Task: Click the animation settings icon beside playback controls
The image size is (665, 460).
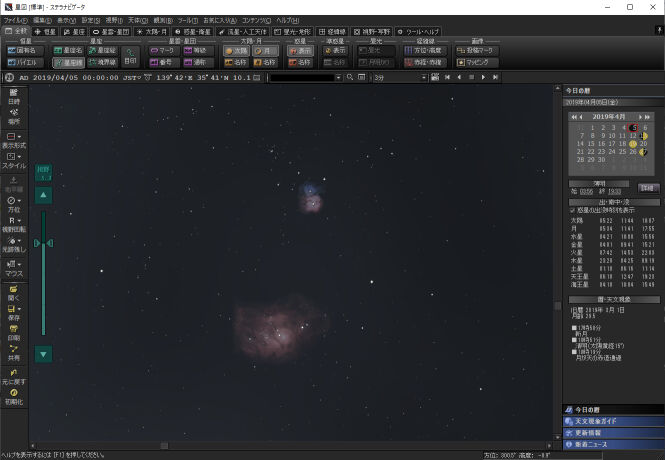Action: 435,77
